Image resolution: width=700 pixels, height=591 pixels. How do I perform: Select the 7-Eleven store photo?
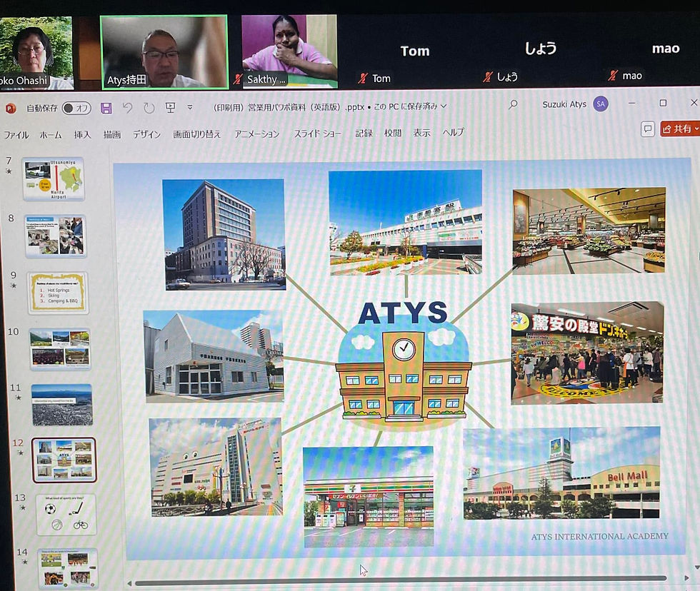tap(369, 497)
